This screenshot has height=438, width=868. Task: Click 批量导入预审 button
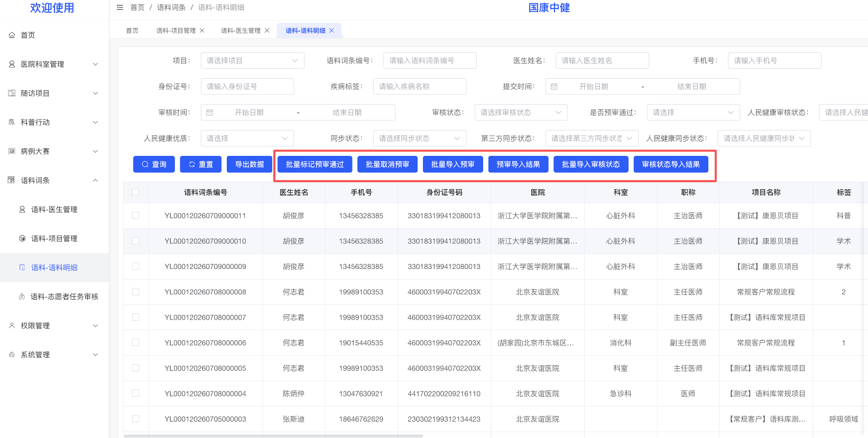pos(453,164)
